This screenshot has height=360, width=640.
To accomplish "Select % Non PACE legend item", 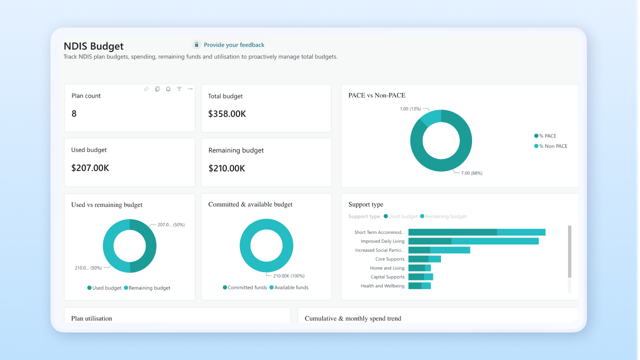I will pos(551,146).
